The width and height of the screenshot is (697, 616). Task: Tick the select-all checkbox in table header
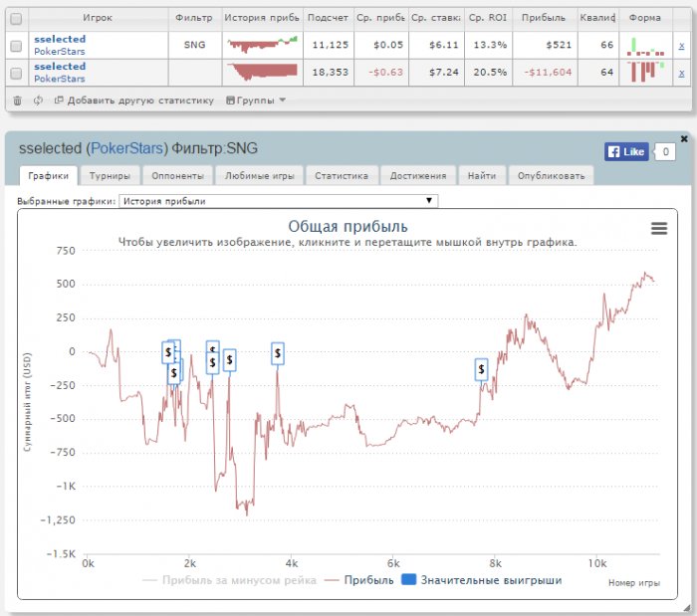point(16,19)
